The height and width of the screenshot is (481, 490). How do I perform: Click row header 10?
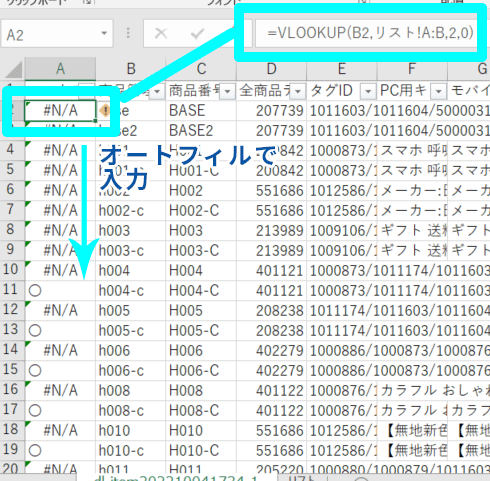coord(12,271)
